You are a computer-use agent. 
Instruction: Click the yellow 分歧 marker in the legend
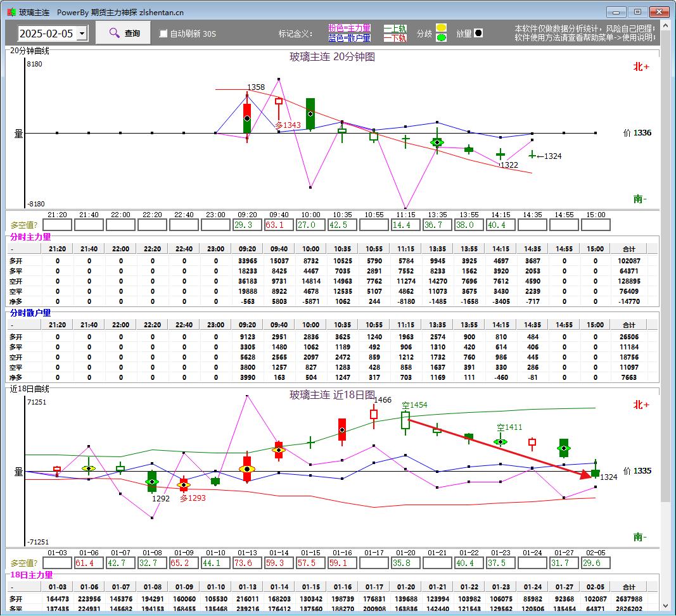click(441, 28)
